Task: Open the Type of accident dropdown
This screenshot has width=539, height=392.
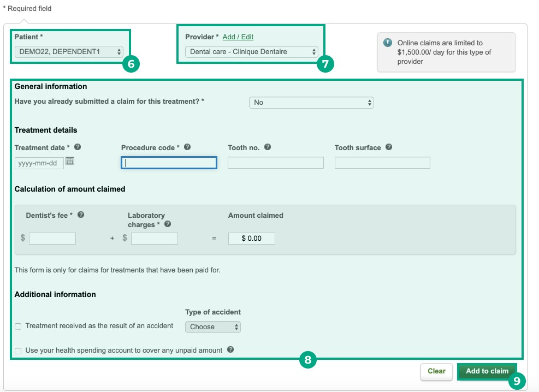Action: pos(213,326)
